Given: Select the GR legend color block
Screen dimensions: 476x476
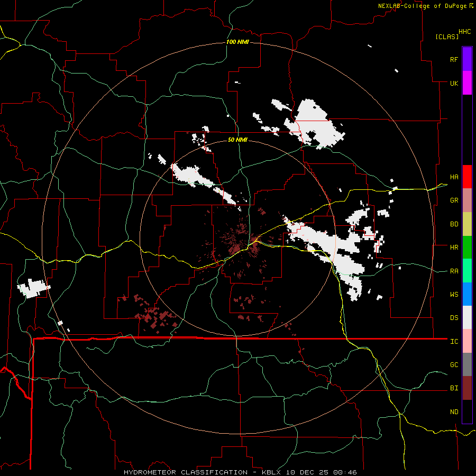Looking at the screenshot, I should click(x=467, y=200).
